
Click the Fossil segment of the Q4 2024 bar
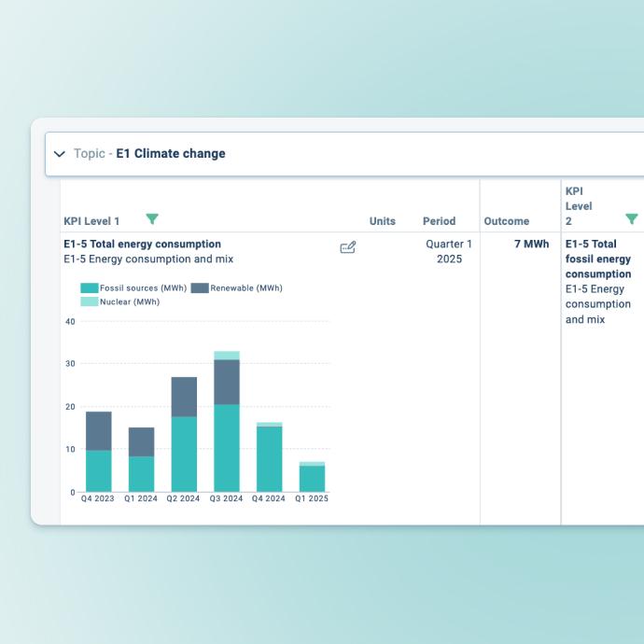pyautogui.click(x=270, y=459)
